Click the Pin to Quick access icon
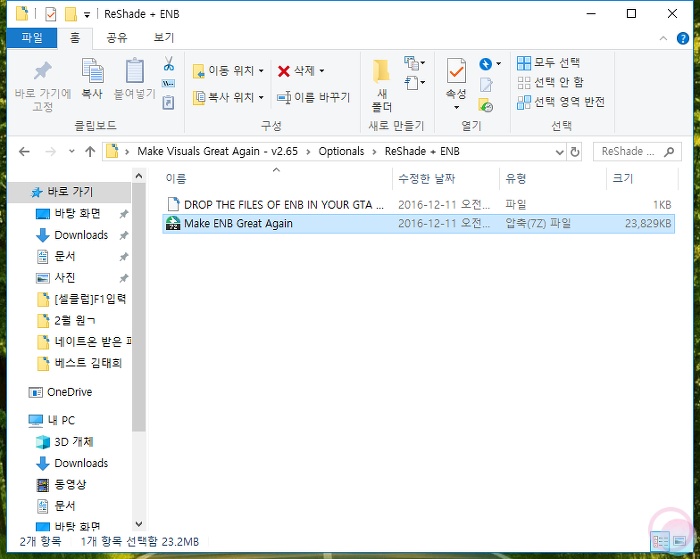 tap(43, 71)
